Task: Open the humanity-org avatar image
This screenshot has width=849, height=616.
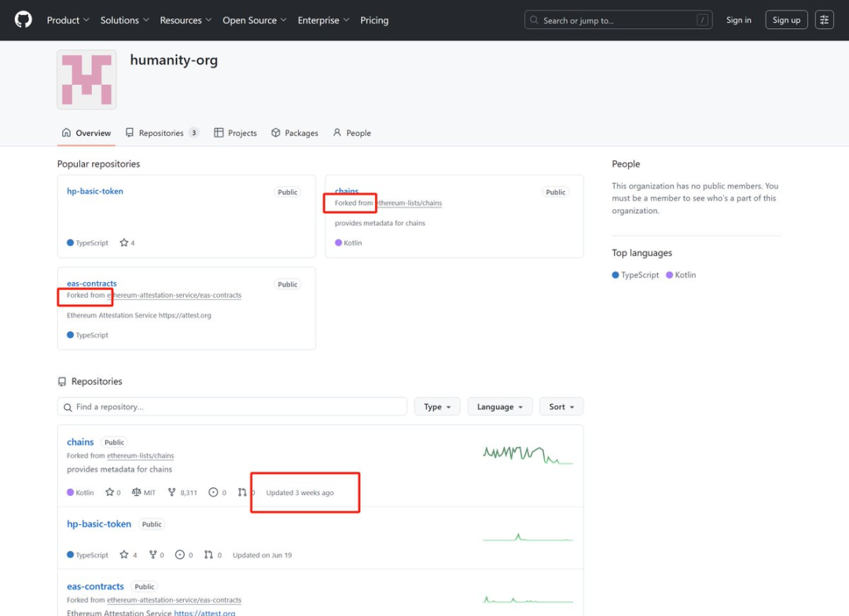Action: [86, 79]
